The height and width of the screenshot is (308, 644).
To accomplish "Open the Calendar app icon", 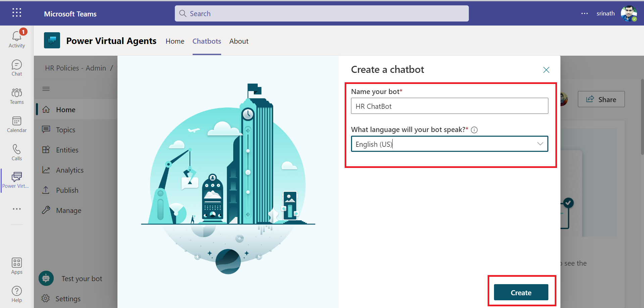I will click(x=17, y=124).
